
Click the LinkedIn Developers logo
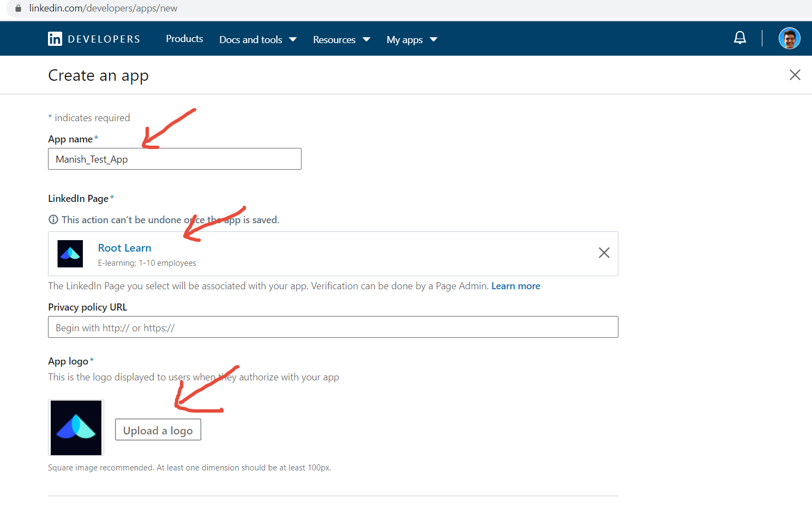94,39
